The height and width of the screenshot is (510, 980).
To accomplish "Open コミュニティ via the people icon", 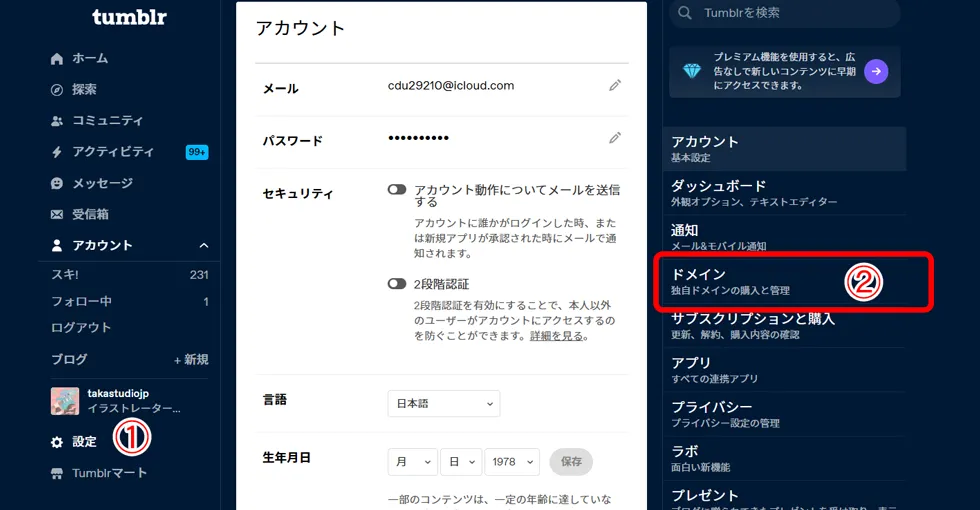I will (x=57, y=121).
